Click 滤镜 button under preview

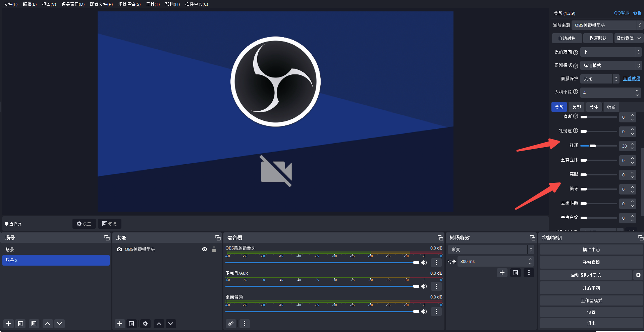[x=109, y=224]
